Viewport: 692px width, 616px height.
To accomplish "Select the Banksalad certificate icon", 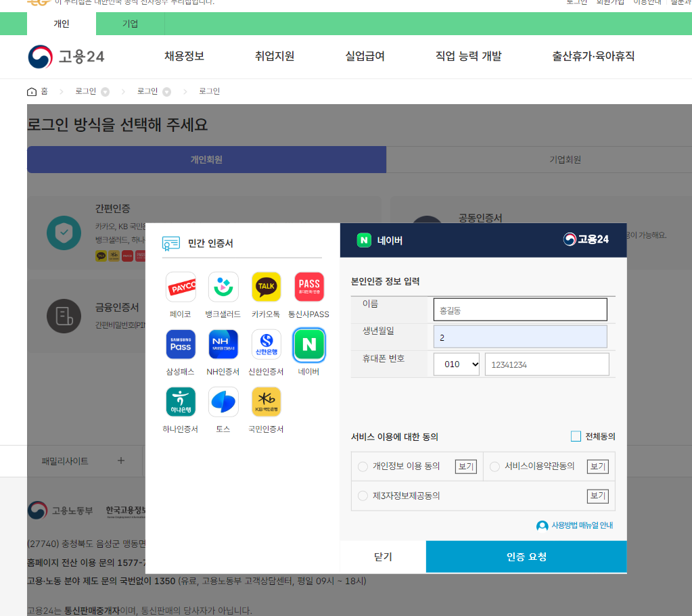I will pyautogui.click(x=223, y=287).
